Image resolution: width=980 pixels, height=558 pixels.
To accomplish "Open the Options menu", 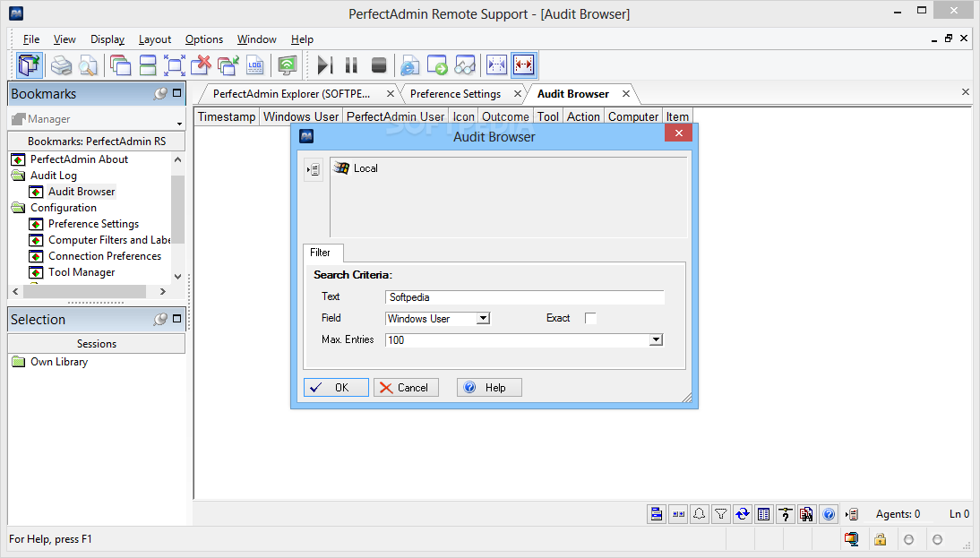I will click(x=203, y=39).
